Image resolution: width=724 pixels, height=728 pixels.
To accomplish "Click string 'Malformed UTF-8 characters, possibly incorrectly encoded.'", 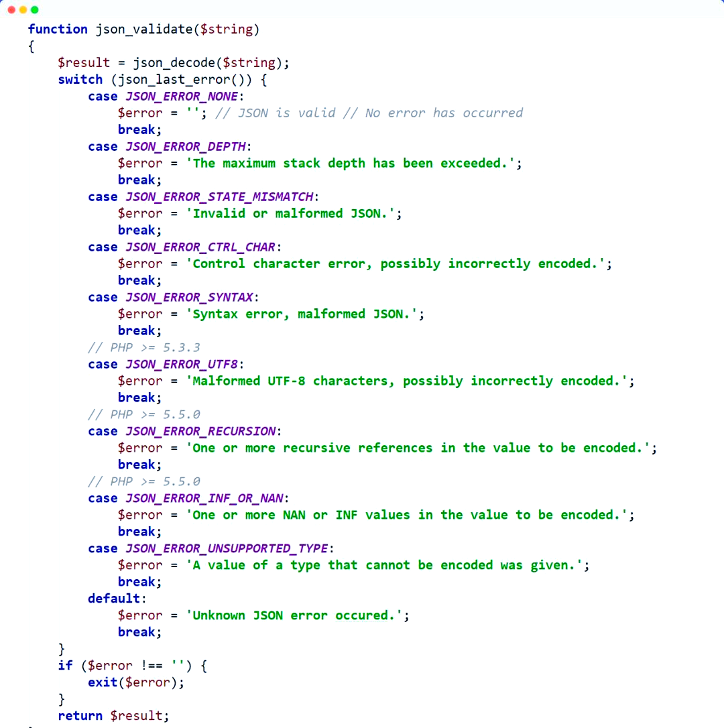I will (x=407, y=381).
